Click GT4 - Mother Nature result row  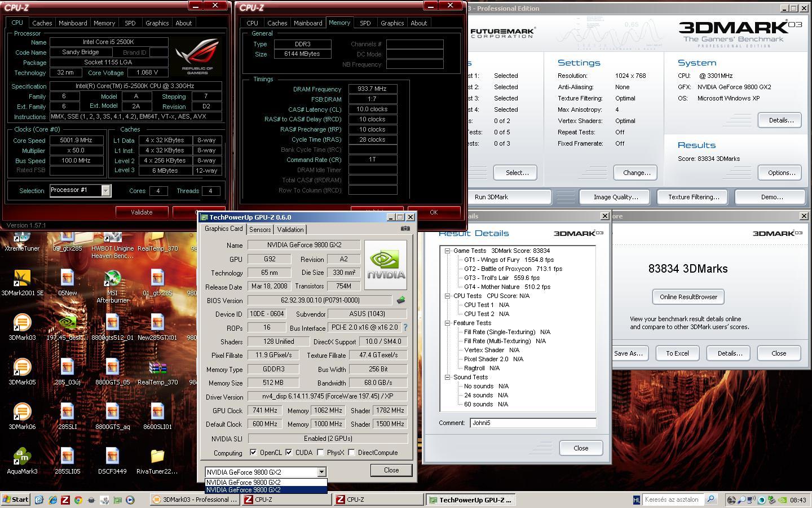tap(507, 287)
